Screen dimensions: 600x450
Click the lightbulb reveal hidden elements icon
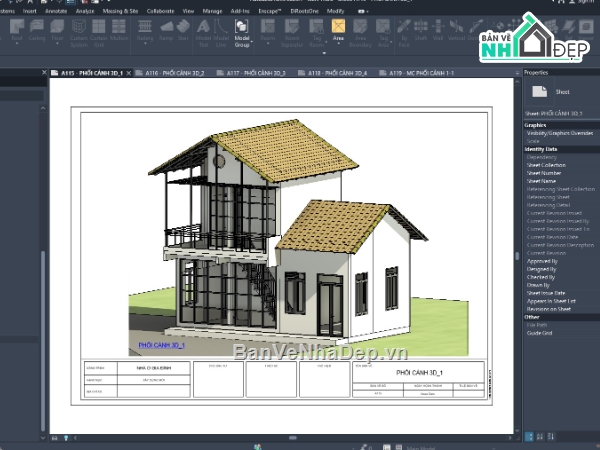tap(66, 438)
